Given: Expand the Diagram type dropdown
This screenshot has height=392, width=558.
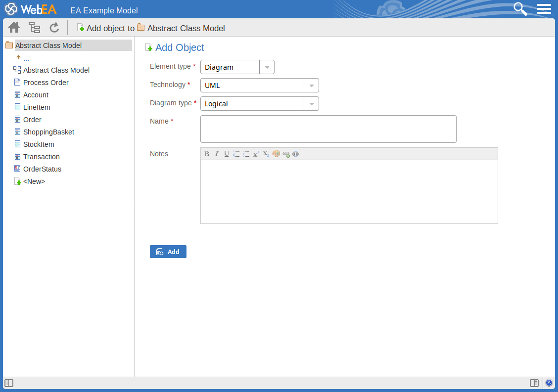Looking at the screenshot, I should [x=311, y=104].
